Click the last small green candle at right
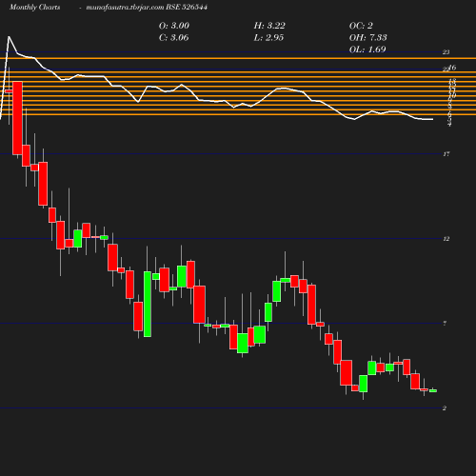Viewport: 476px width, 476px height. 433,391
